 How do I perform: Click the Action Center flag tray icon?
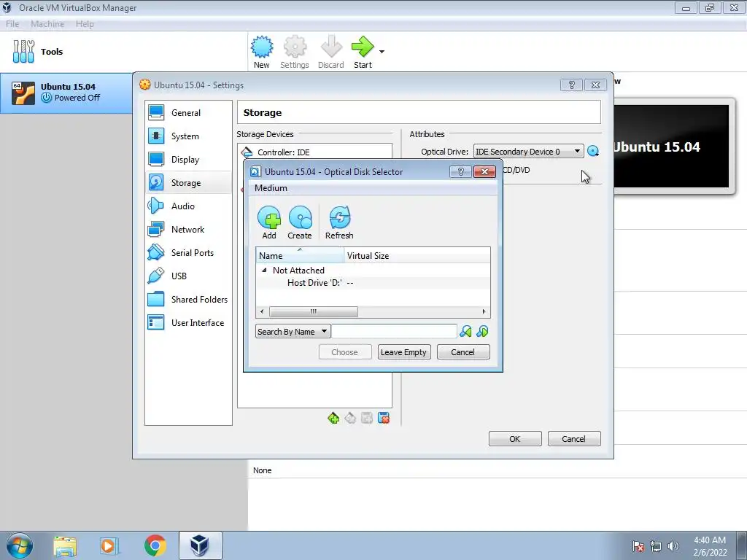pos(638,546)
